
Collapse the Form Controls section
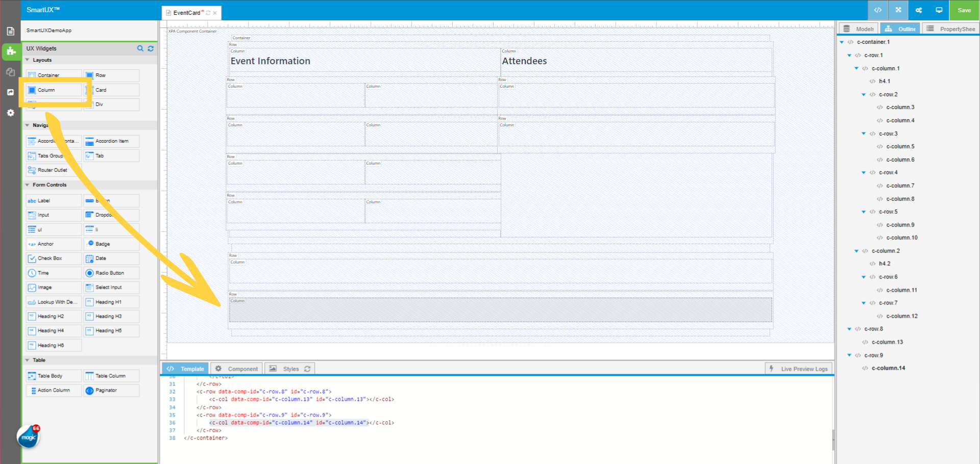coord(28,185)
